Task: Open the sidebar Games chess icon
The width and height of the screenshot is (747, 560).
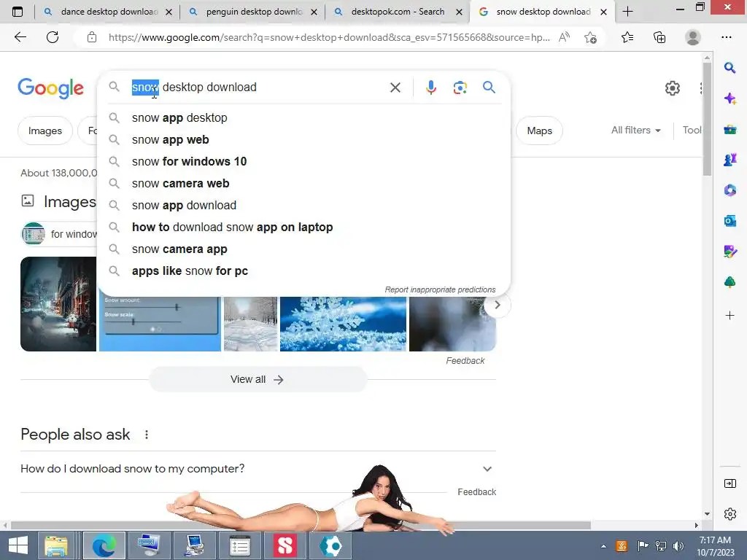Action: 729,160
